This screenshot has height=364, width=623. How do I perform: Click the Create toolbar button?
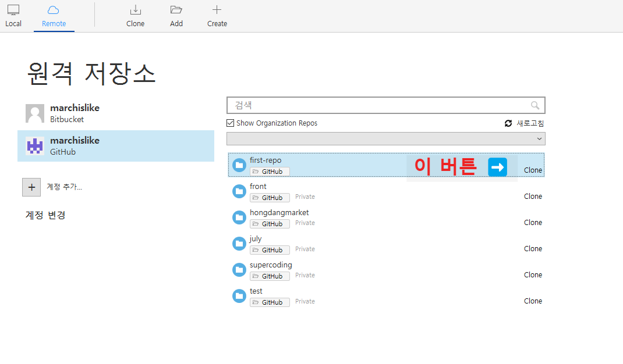pos(217,16)
